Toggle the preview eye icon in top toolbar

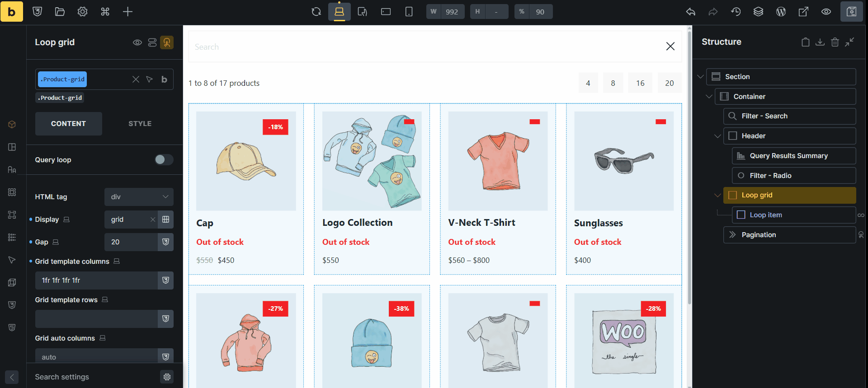coord(826,12)
